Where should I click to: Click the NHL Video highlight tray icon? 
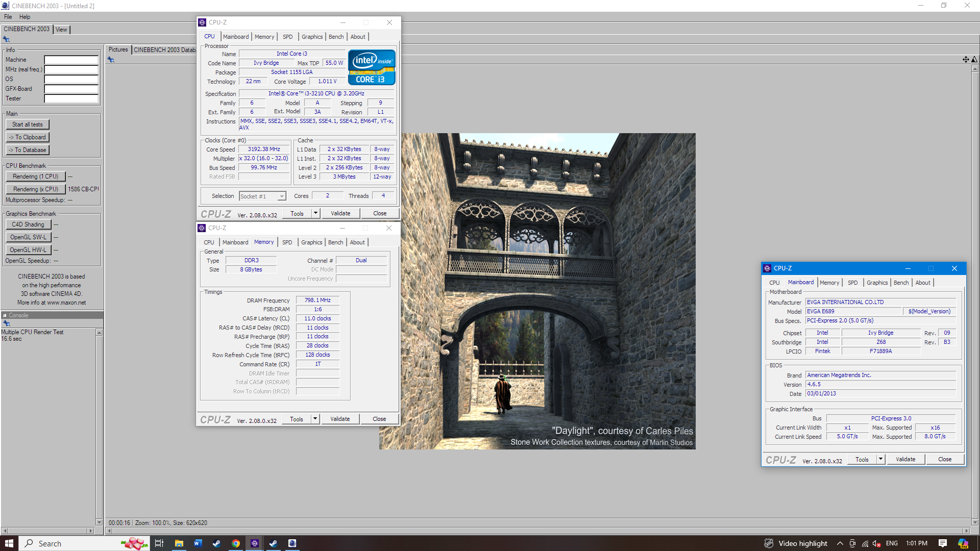(769, 543)
